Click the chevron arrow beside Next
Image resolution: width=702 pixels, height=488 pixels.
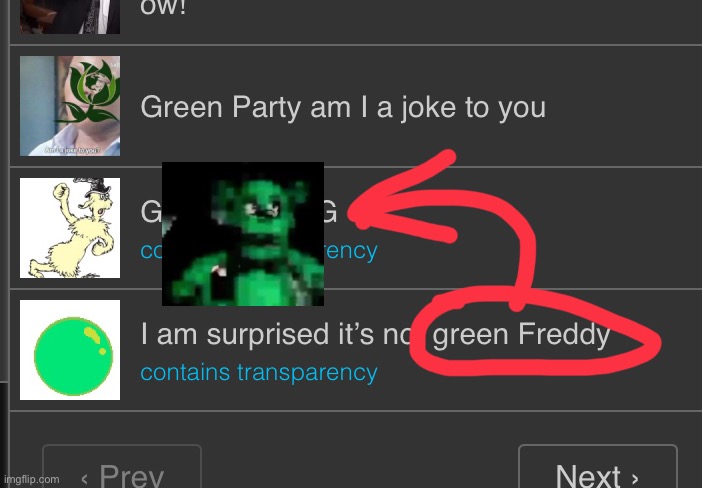click(x=634, y=479)
